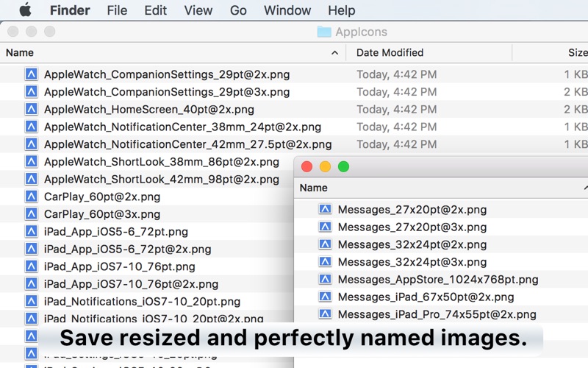The width and height of the screenshot is (588, 368).
Task: Select icon of iPad_App_iOS7-10_76pt.png
Action: coord(31,266)
